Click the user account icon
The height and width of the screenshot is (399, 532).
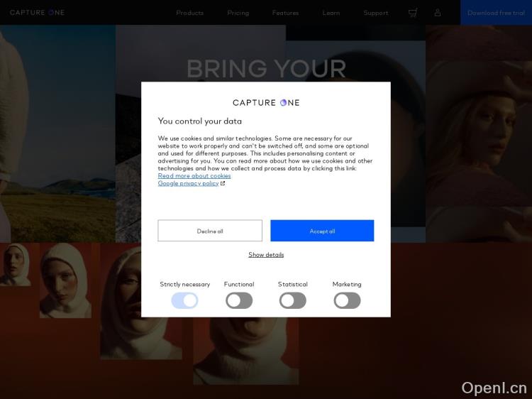[438, 13]
